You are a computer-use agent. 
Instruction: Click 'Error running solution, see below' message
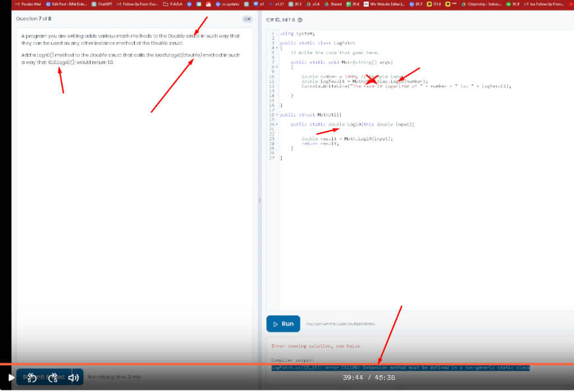pos(316,346)
